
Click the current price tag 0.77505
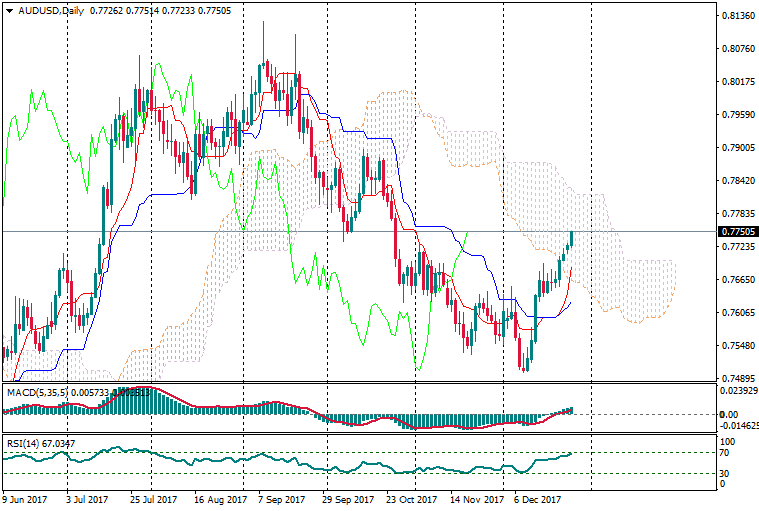point(737,231)
